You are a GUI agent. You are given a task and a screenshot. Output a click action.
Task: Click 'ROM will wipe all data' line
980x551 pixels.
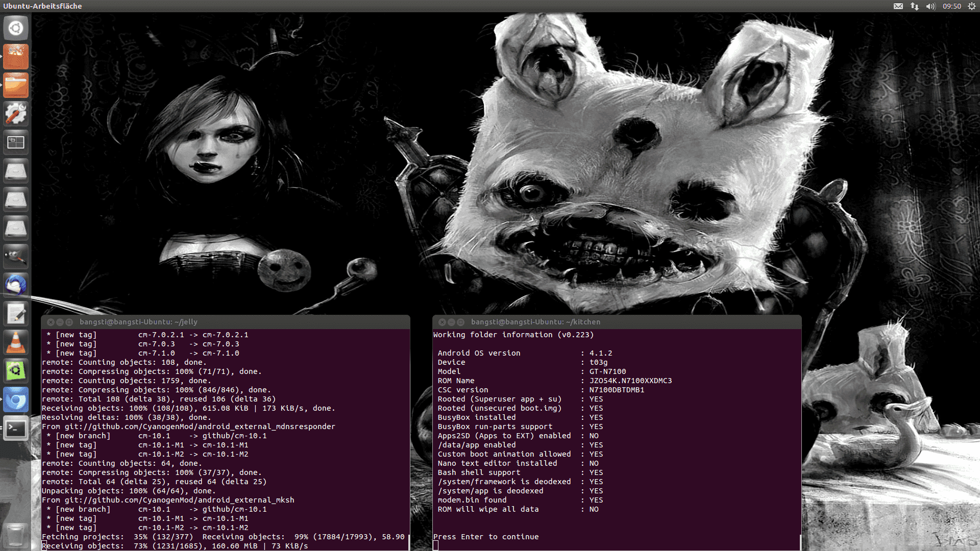click(x=518, y=509)
